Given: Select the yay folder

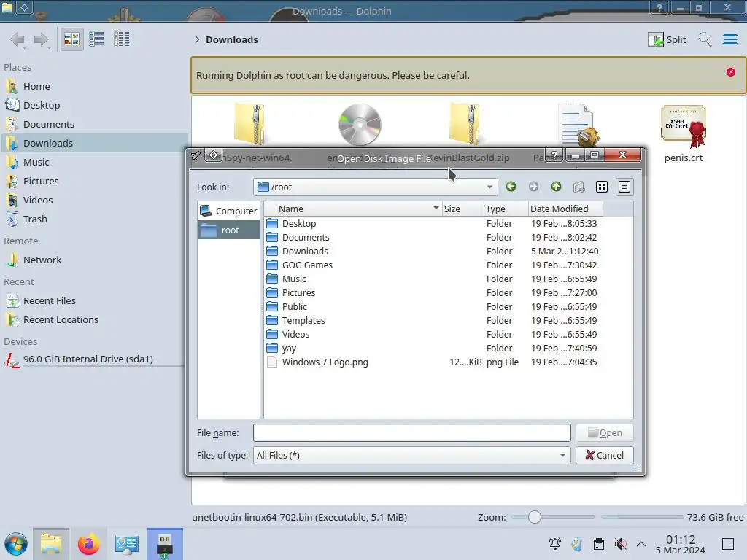Looking at the screenshot, I should click(x=289, y=348).
